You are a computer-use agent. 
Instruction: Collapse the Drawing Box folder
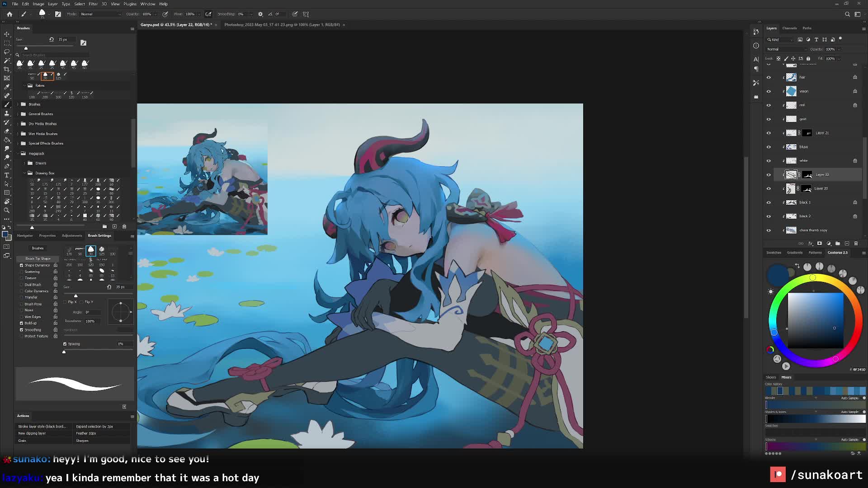(x=24, y=173)
